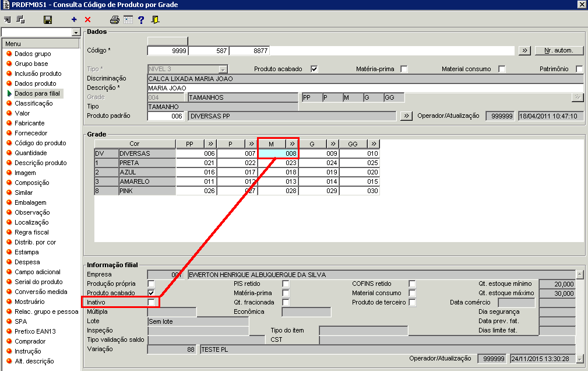Add a new record with the blue plus
The height and width of the screenshot is (371, 588).
74,19
